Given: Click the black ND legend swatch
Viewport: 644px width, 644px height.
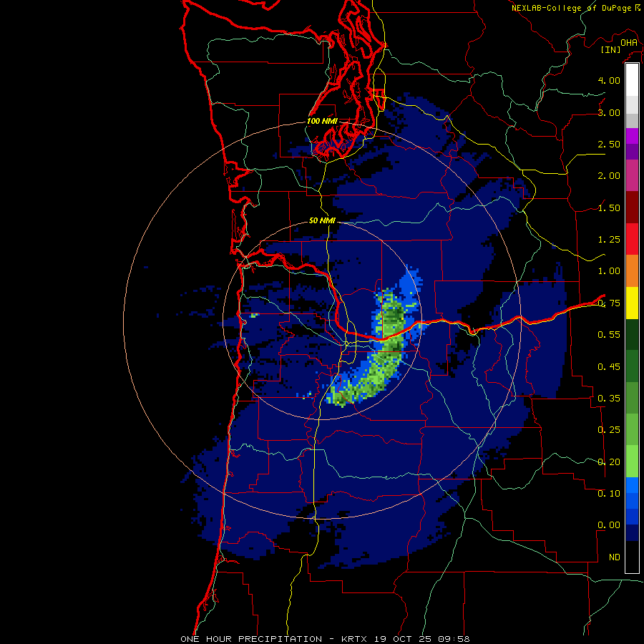Looking at the screenshot, I should click(632, 557).
